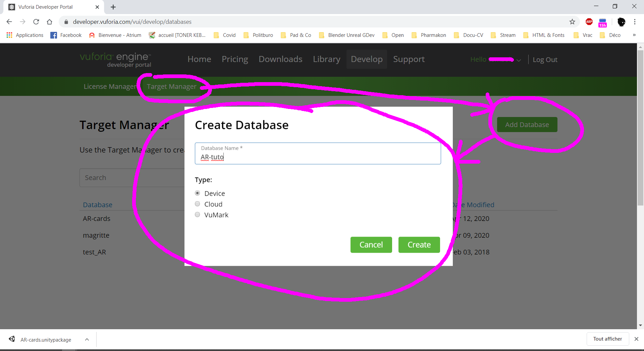Go to the Home menu item

tap(199, 59)
